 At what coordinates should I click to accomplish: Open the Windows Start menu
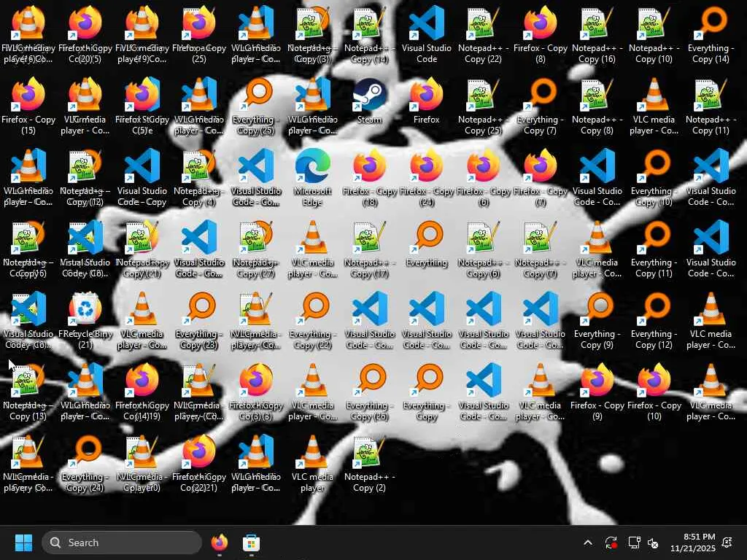(x=23, y=542)
